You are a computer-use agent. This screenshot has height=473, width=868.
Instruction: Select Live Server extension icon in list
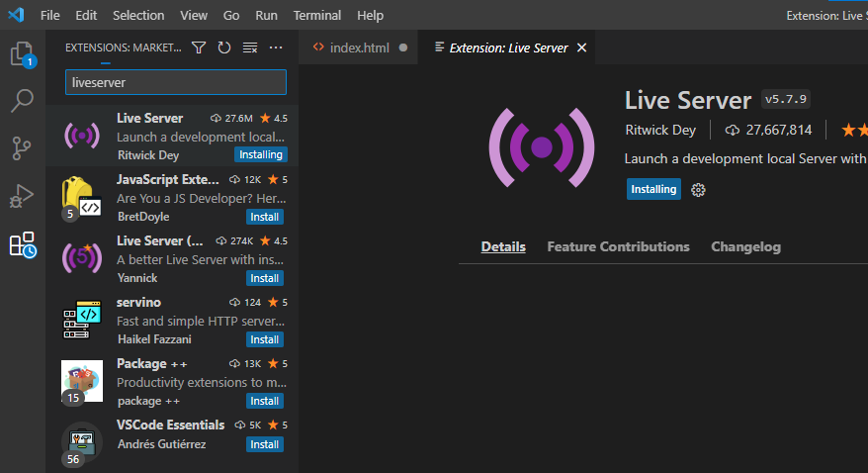[x=82, y=136]
